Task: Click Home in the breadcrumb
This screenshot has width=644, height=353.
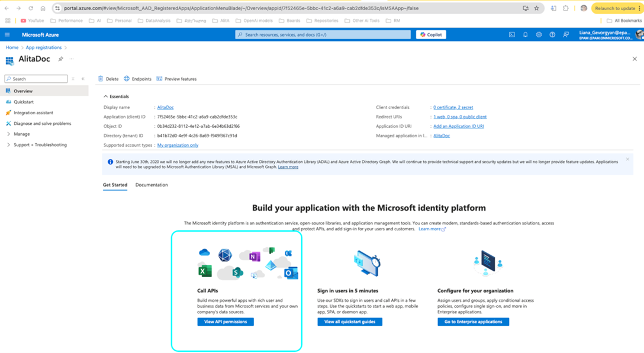Action: tap(12, 47)
